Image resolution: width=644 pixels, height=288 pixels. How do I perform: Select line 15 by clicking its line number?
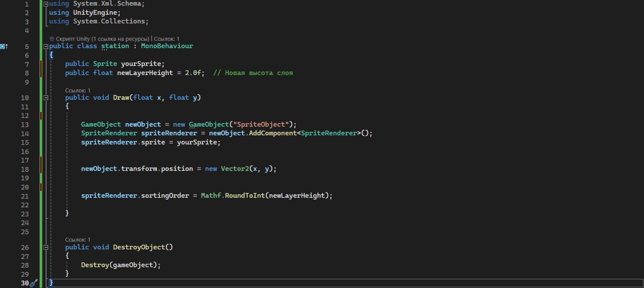pos(25,142)
